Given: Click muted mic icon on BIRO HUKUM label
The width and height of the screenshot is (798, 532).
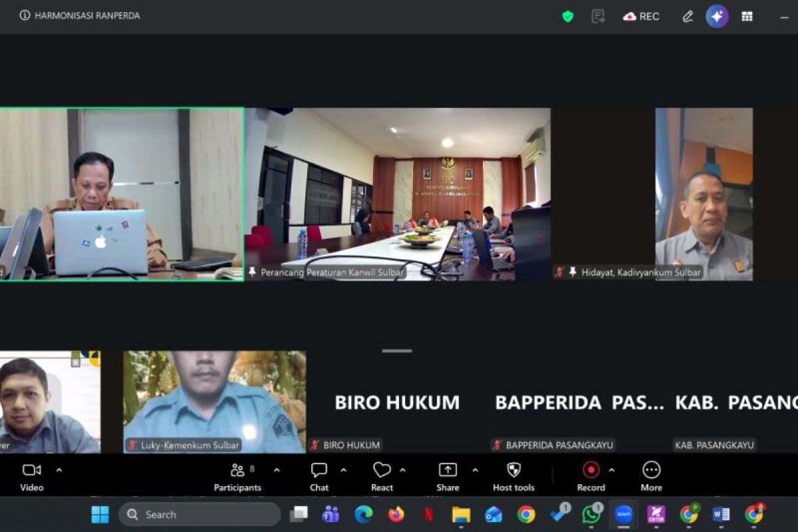Looking at the screenshot, I should click(315, 445).
